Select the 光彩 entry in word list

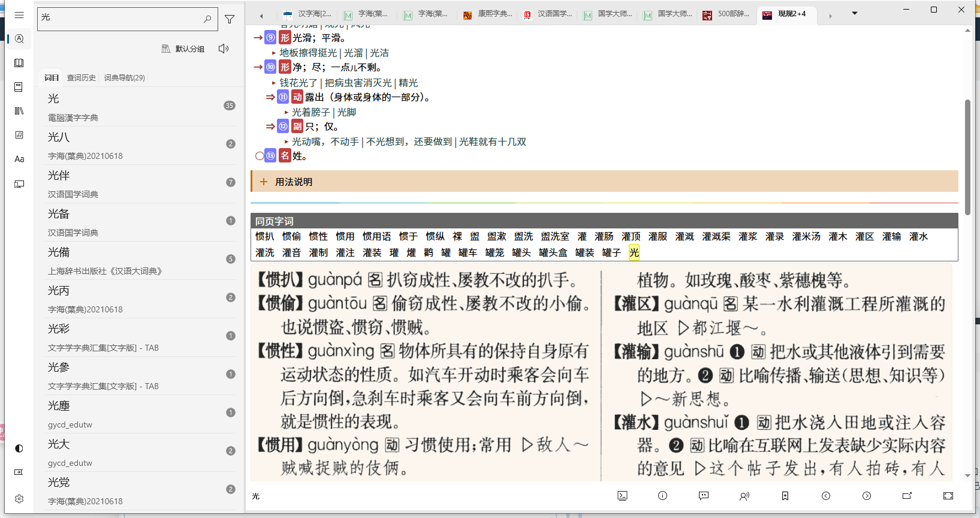[59, 329]
